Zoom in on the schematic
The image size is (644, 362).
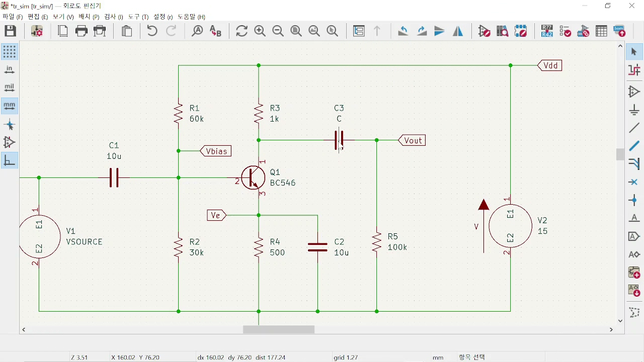click(x=260, y=31)
